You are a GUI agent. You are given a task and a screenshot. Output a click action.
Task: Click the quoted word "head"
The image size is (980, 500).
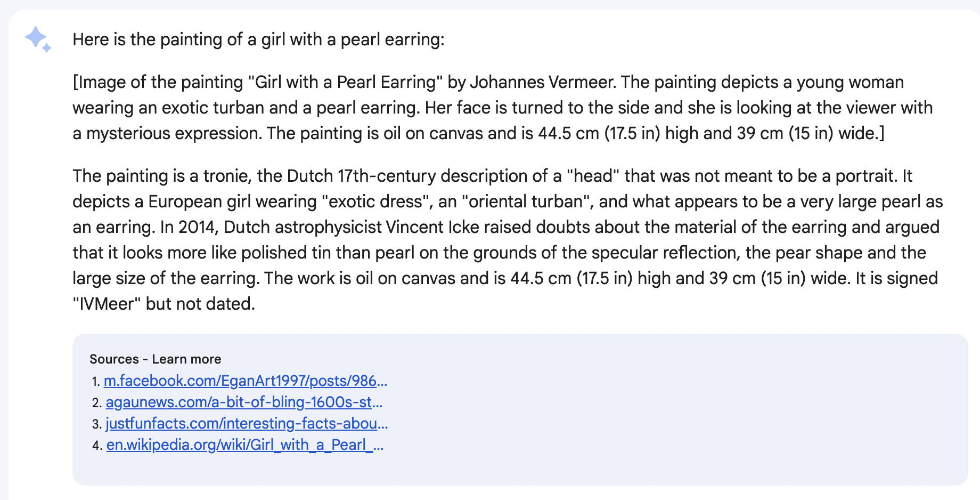[x=593, y=176]
